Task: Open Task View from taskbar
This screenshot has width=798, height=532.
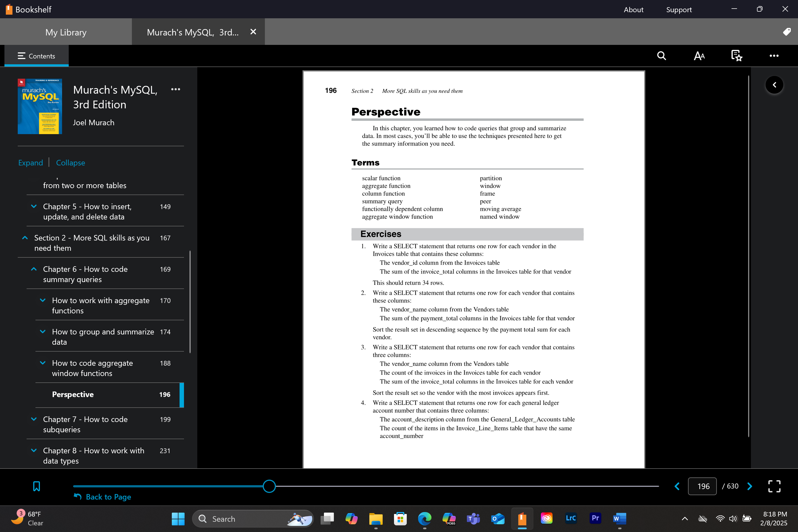Action: coord(327,519)
